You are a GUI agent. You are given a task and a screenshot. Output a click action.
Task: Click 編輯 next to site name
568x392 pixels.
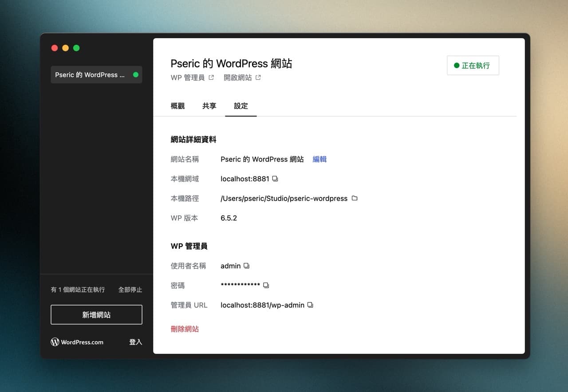click(319, 159)
